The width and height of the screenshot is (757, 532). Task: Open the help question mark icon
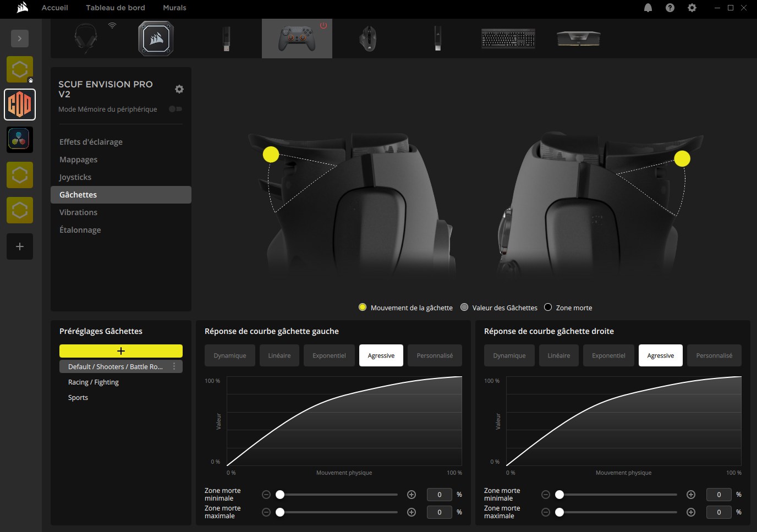tap(670, 8)
